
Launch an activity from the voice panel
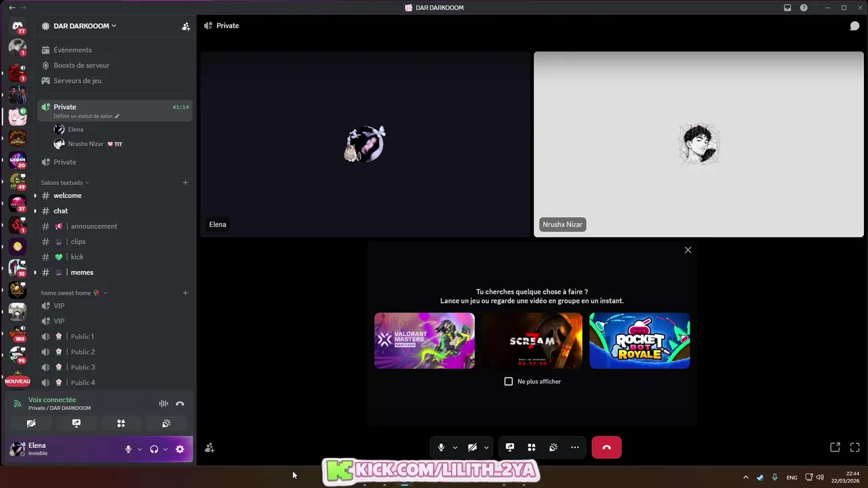[121, 423]
